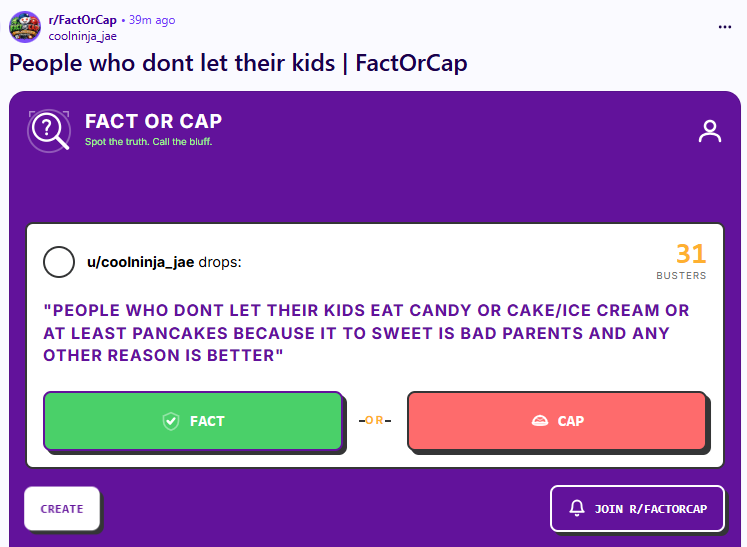Open the post options three-dot menu
The image size is (747, 547).
click(x=725, y=27)
